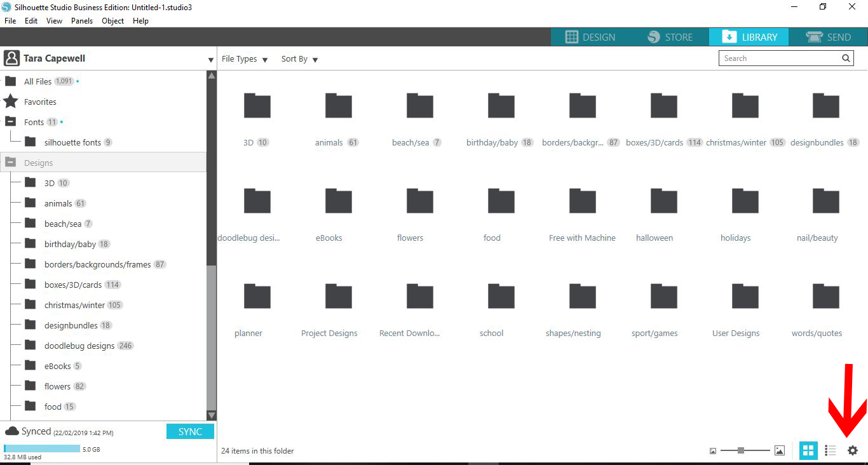Click the small thumbnail size icon
The image size is (868, 465).
pos(713,451)
